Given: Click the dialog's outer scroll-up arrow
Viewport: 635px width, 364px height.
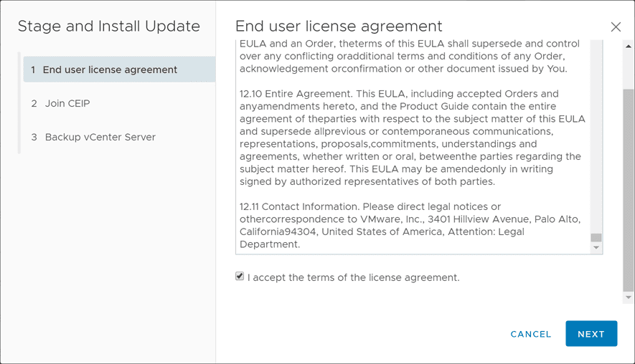Looking at the screenshot, I should (629, 46).
